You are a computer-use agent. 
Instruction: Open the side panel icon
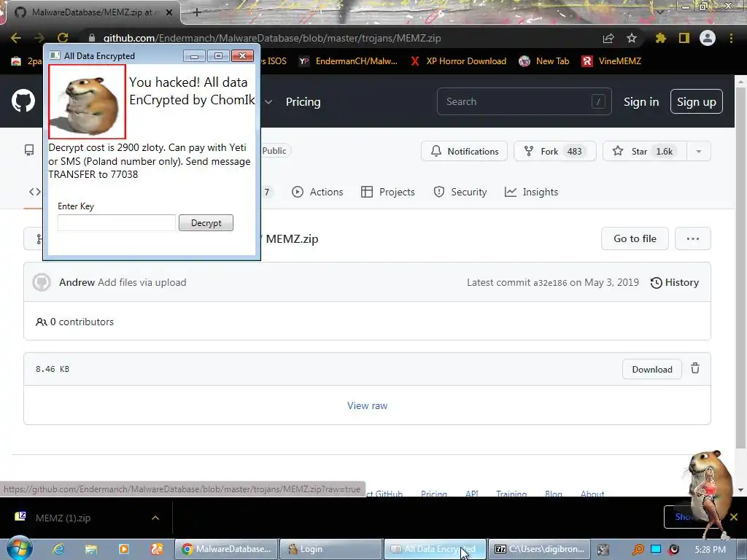coord(684,38)
